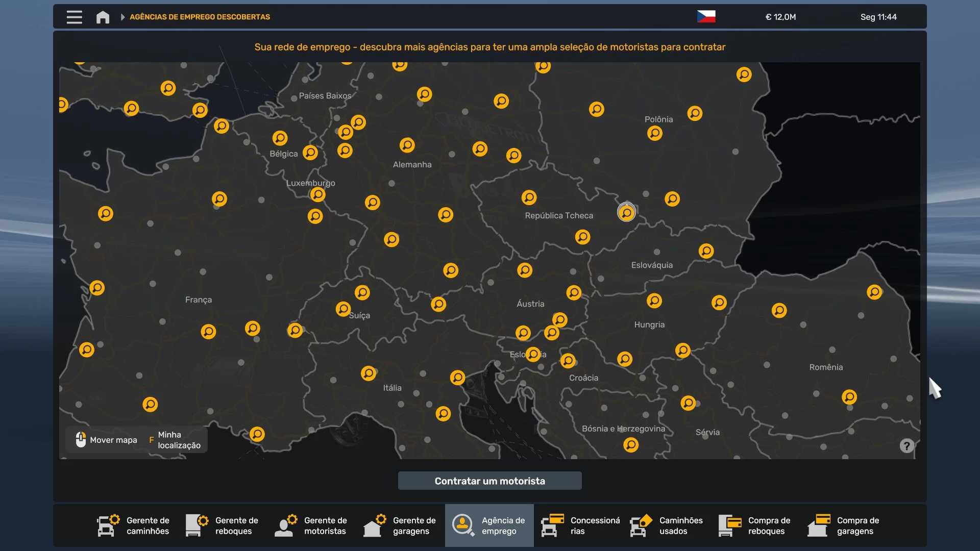Click the Czech flag icon
The width and height of the screenshot is (980, 551).
[706, 17]
